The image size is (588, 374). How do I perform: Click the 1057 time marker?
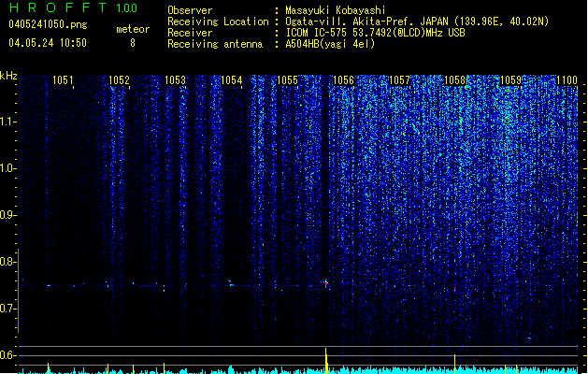click(x=399, y=79)
